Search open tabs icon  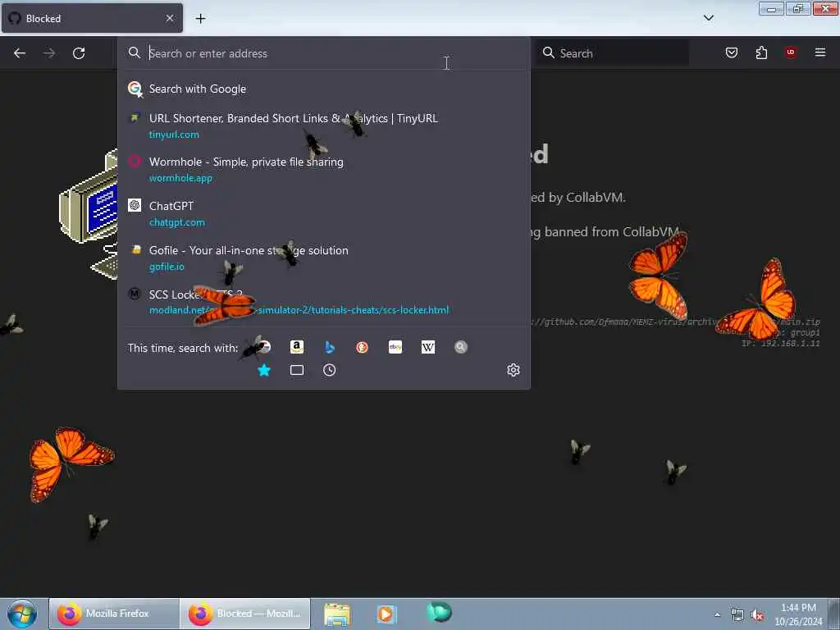297,370
